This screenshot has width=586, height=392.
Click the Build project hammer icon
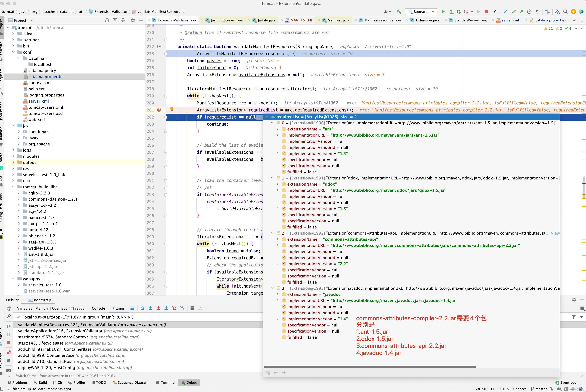point(399,11)
